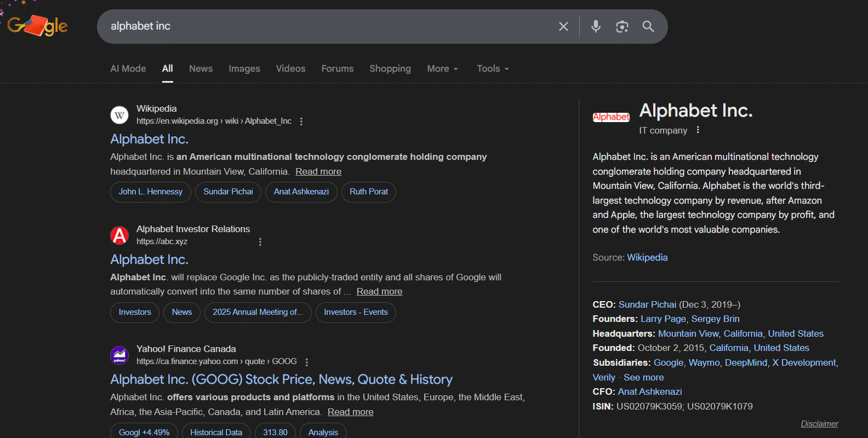Open Historical Data chip
Image resolution: width=868 pixels, height=438 pixels.
click(x=216, y=432)
